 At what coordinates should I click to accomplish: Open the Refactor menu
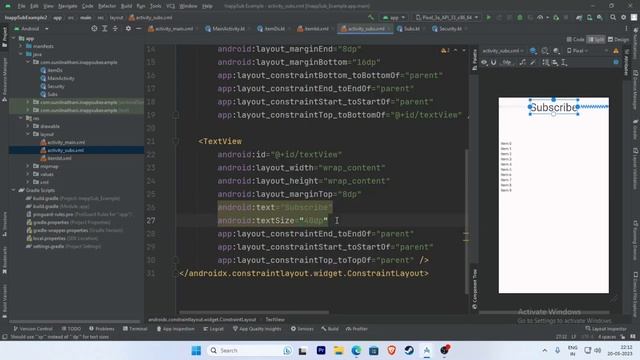click(107, 6)
